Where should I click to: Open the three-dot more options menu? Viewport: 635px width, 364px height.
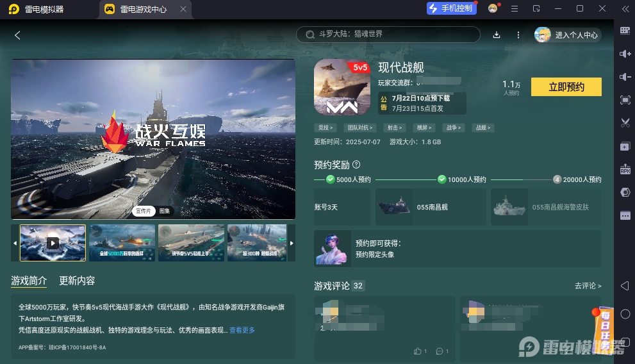tap(518, 35)
